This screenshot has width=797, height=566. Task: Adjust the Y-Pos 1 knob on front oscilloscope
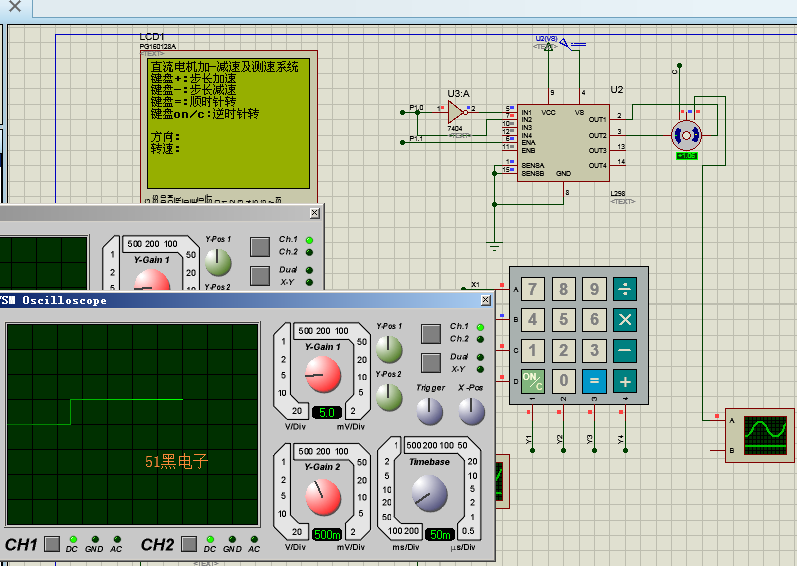pos(389,350)
